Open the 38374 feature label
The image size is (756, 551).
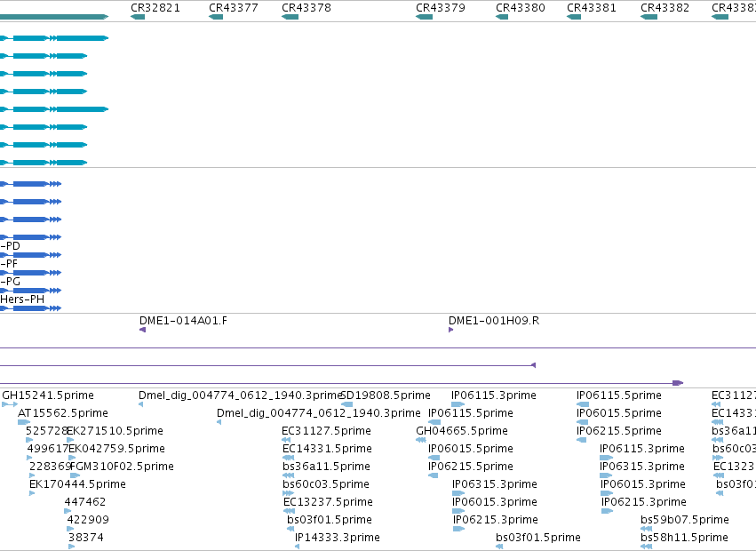[x=86, y=538]
